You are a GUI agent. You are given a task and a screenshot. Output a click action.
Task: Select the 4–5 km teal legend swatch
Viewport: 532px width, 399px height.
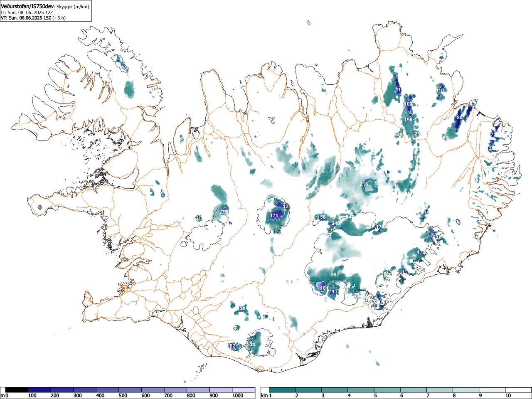click(361, 390)
